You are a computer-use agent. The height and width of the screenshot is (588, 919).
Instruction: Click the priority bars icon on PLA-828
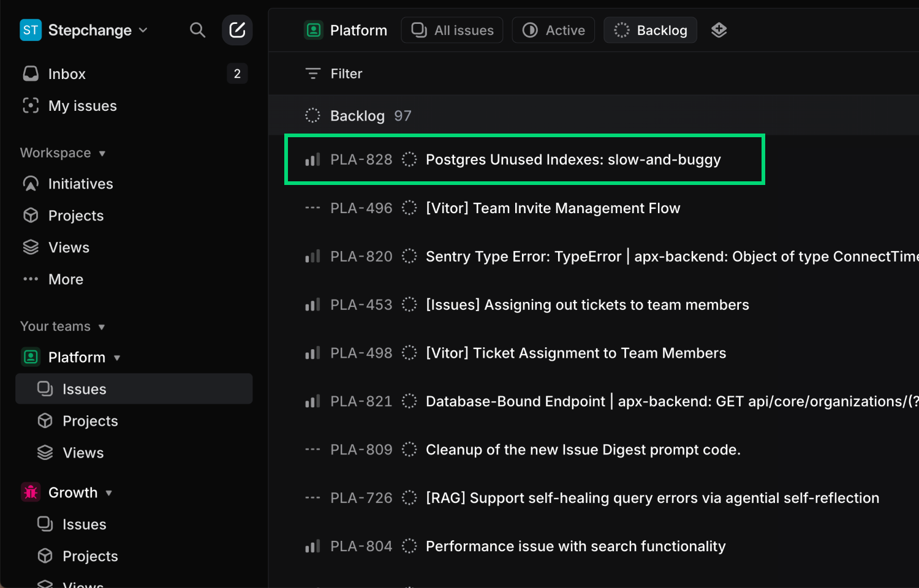point(312,159)
